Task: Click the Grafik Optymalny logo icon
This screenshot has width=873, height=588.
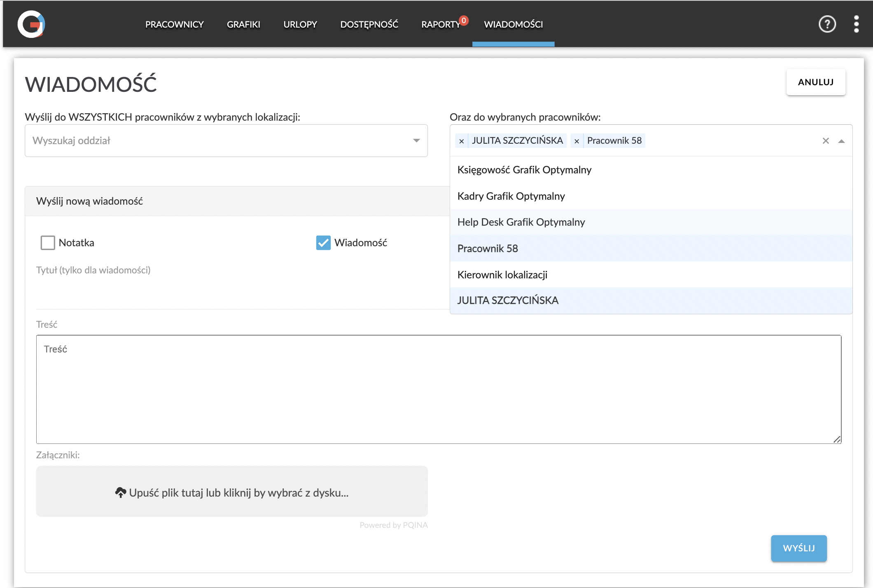Action: pyautogui.click(x=31, y=24)
